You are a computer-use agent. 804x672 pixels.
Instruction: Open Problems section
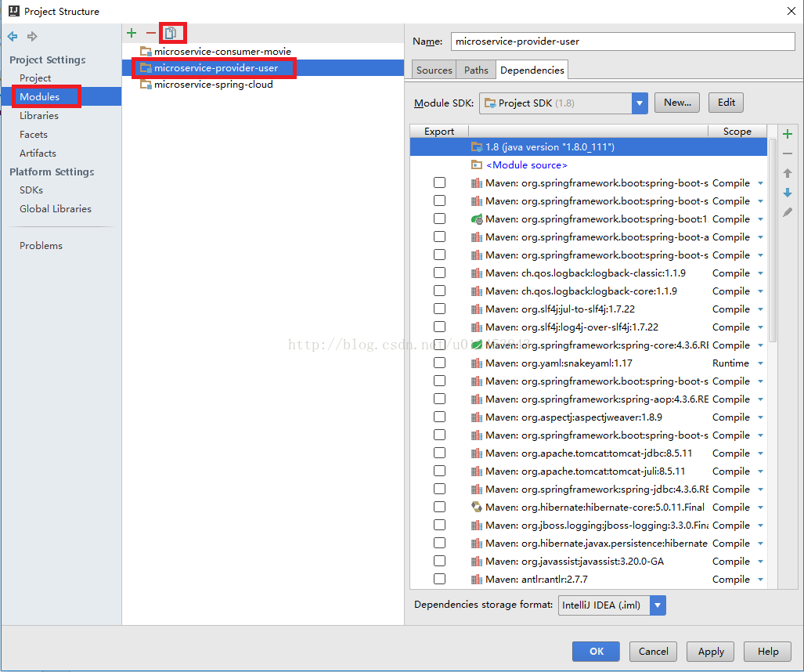(x=41, y=246)
